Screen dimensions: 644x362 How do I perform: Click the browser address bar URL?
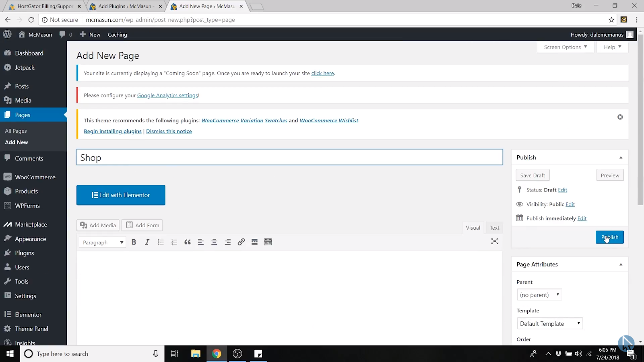click(x=160, y=20)
